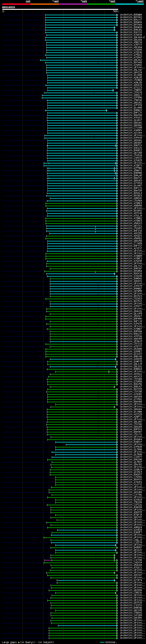The image size is (146, 644).
Task: Select hit label UniRef100_Q9LK64-2
Action: click(132, 37)
